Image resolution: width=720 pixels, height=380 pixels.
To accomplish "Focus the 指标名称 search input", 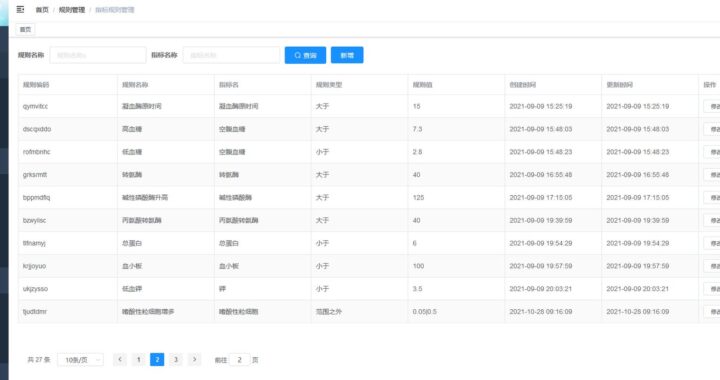I will [231, 55].
